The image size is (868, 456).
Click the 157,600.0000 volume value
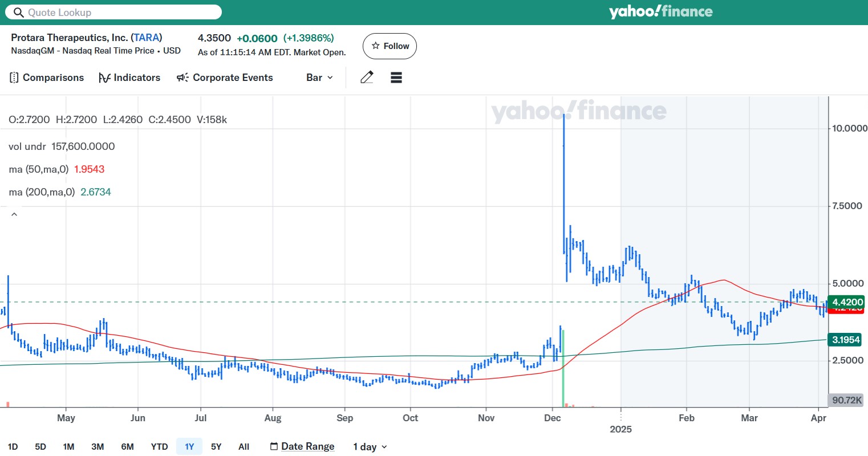coord(83,146)
